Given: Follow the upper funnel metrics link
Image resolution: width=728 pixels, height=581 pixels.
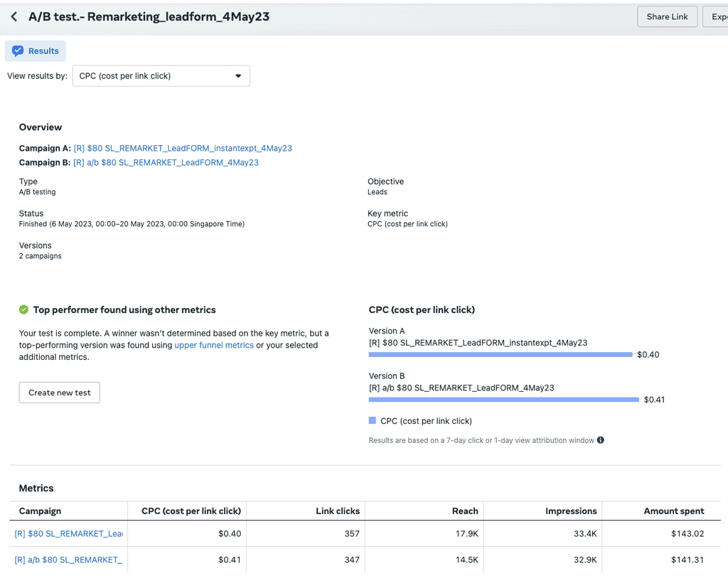Looking at the screenshot, I should click(214, 345).
